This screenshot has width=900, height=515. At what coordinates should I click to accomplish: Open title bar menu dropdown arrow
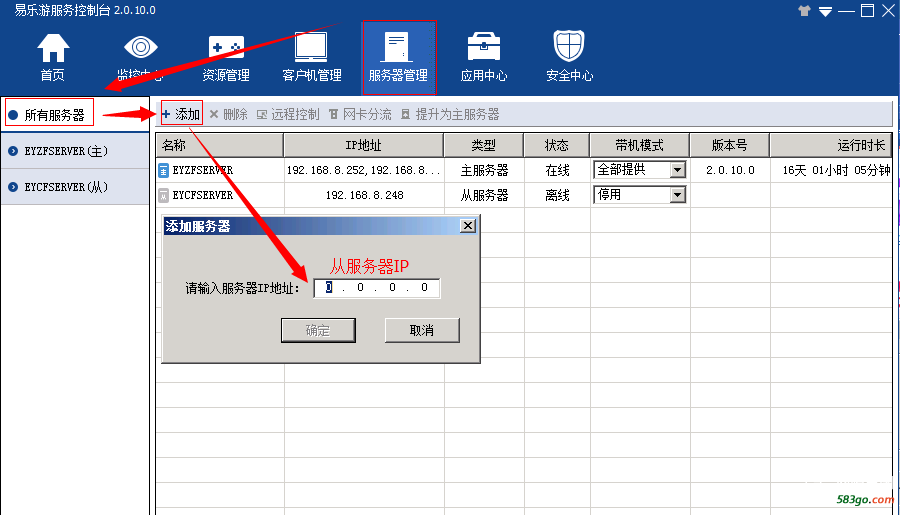[x=826, y=11]
